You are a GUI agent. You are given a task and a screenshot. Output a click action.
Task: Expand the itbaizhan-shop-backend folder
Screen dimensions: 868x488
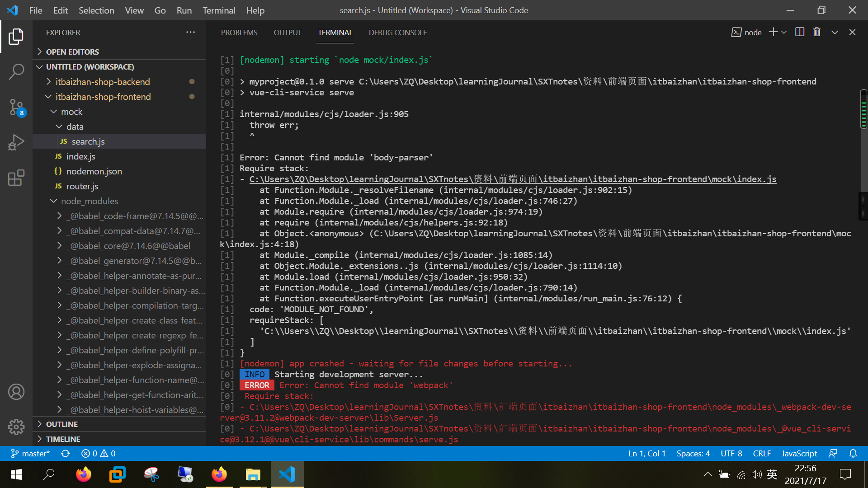pos(119,82)
